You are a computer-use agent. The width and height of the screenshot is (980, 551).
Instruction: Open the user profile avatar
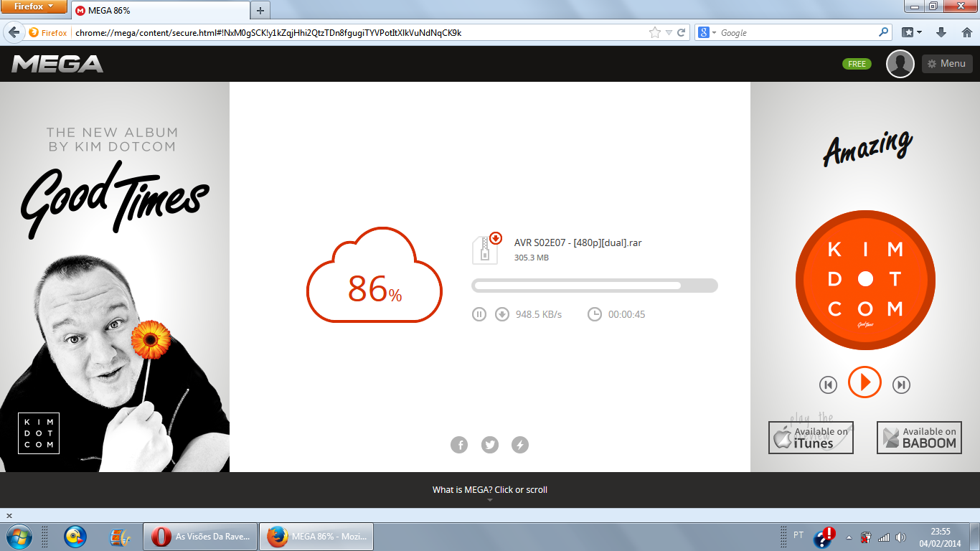coord(900,63)
